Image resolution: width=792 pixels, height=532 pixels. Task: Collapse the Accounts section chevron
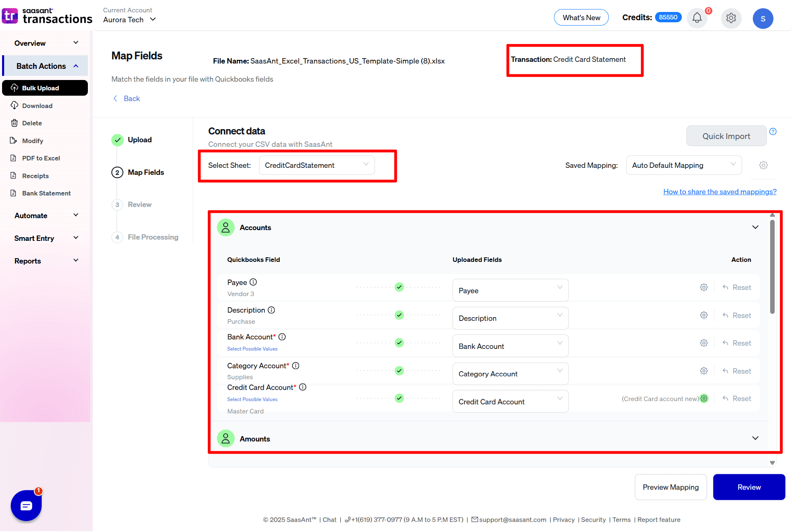coord(755,227)
